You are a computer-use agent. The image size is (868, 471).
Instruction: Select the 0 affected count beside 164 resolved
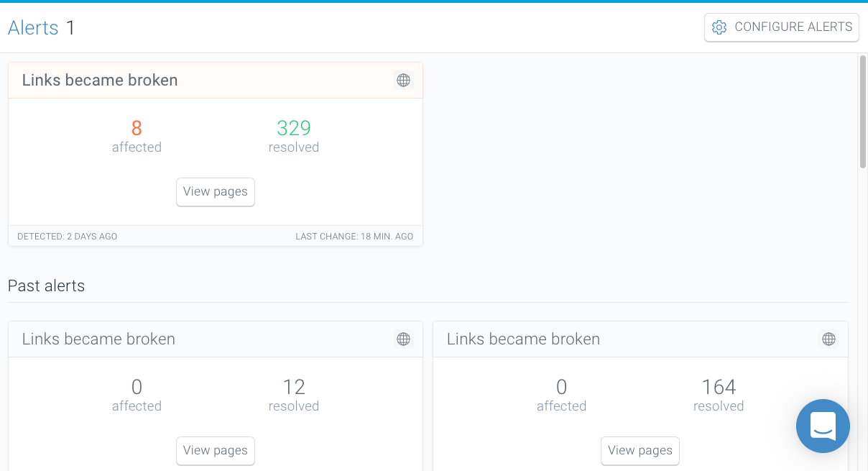click(561, 387)
